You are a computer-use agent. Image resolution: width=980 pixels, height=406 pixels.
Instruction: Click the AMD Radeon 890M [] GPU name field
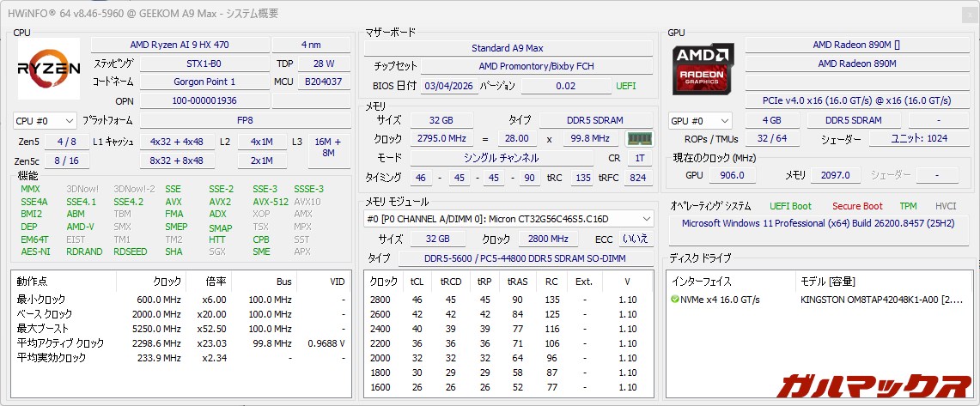click(855, 45)
